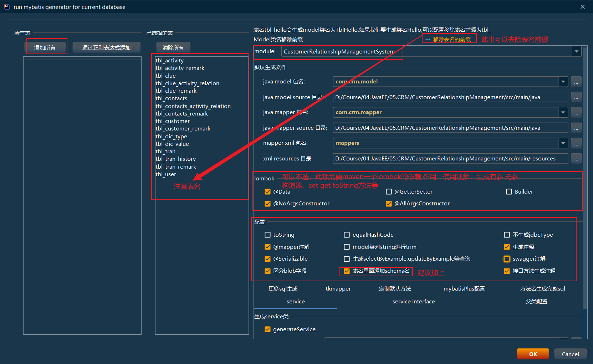Click the IntelliJ icon in title bar

tap(6, 6)
